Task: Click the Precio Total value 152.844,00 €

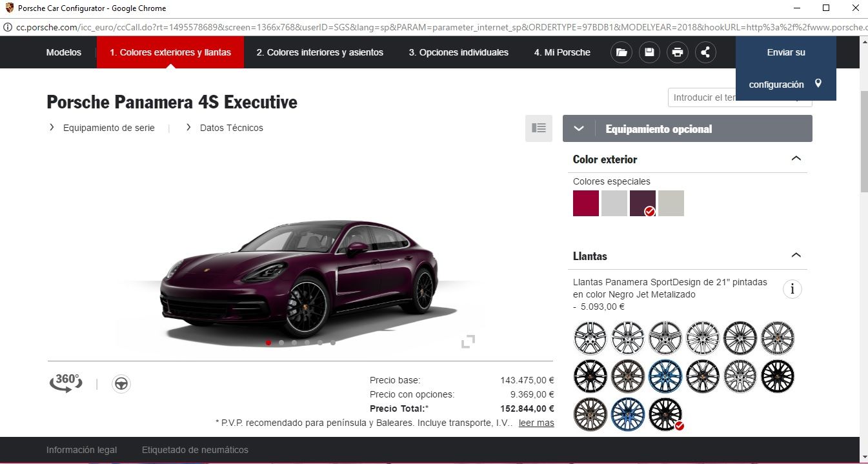Action: pyautogui.click(x=527, y=409)
